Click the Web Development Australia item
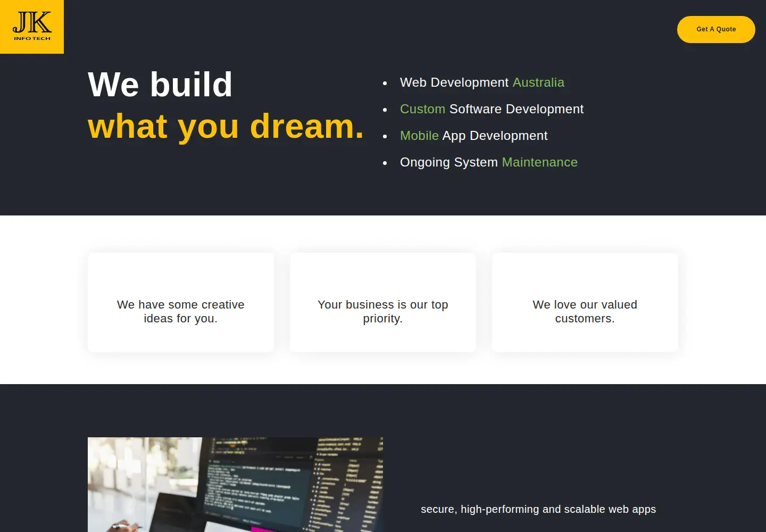 [x=482, y=82]
